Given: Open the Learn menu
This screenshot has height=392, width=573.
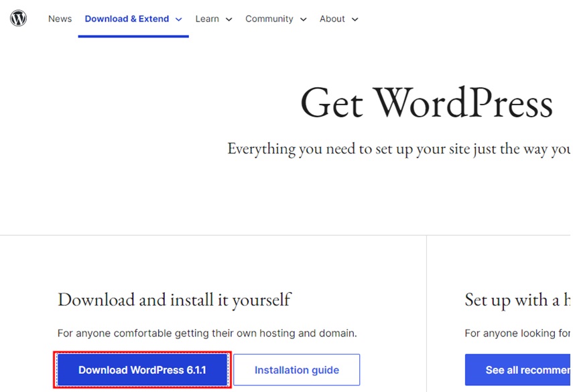Looking at the screenshot, I should (x=207, y=19).
